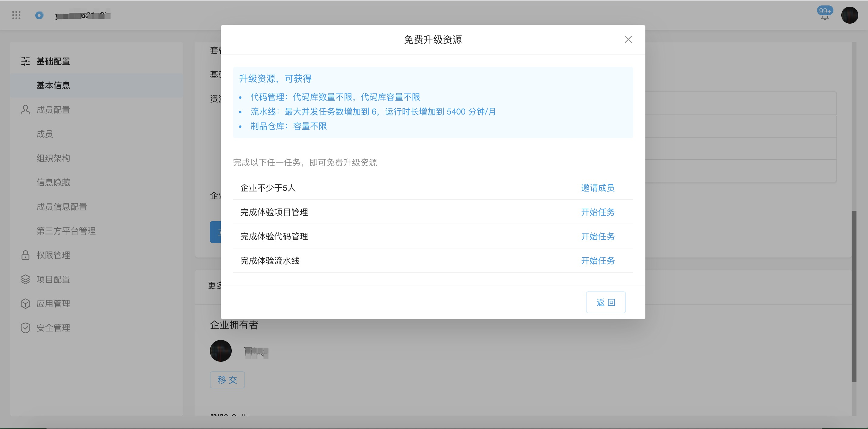868x429 pixels.
Task: Open the app grid launcher icon
Action: (x=16, y=15)
